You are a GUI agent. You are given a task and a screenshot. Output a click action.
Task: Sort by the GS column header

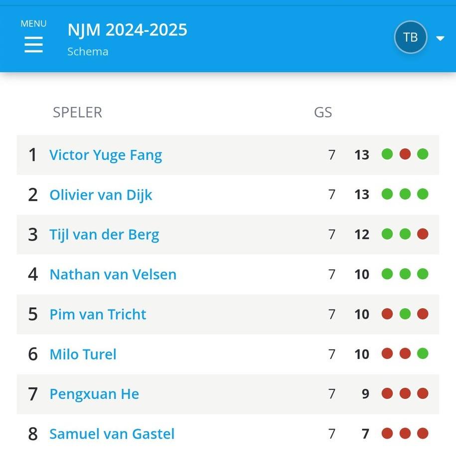tap(322, 113)
